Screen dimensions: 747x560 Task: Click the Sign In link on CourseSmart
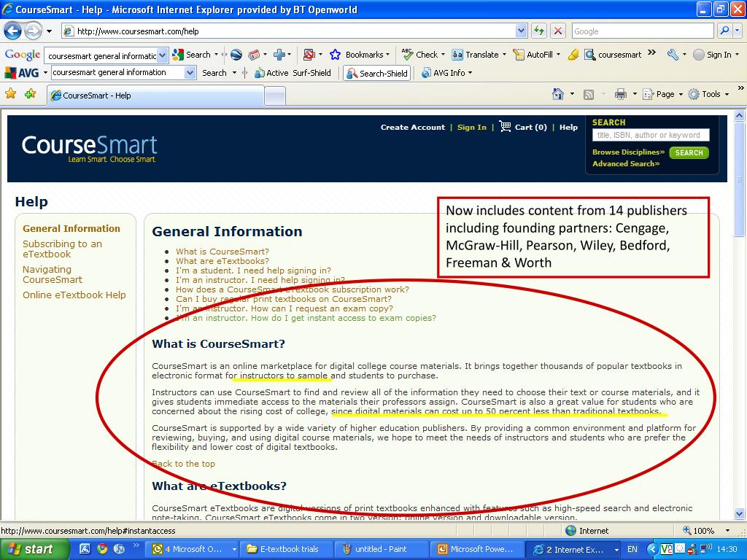coord(472,127)
